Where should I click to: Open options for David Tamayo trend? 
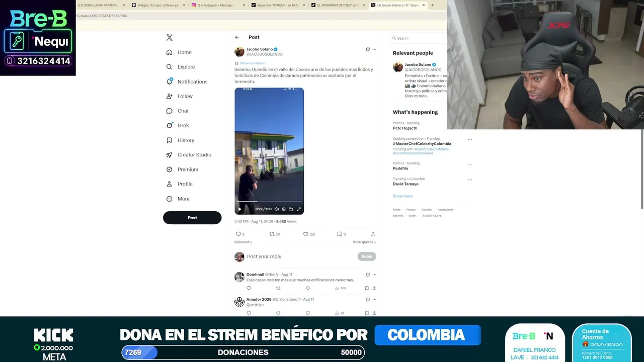pyautogui.click(x=470, y=179)
